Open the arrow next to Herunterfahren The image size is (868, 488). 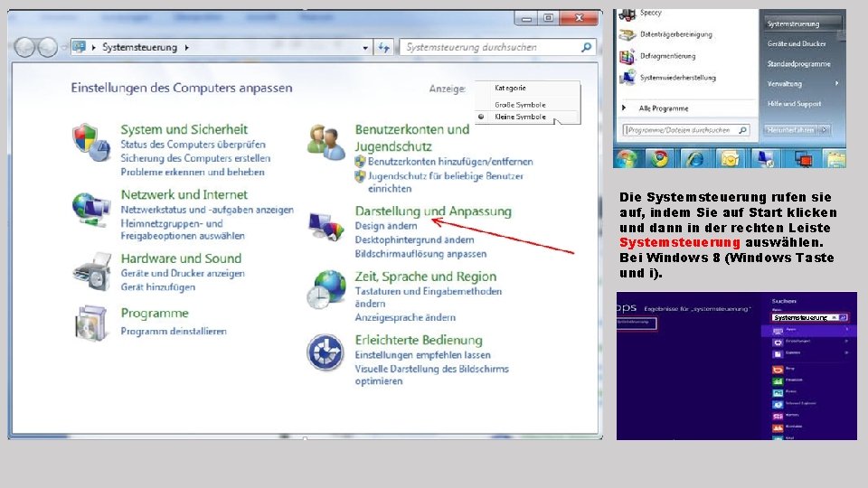click(x=825, y=130)
